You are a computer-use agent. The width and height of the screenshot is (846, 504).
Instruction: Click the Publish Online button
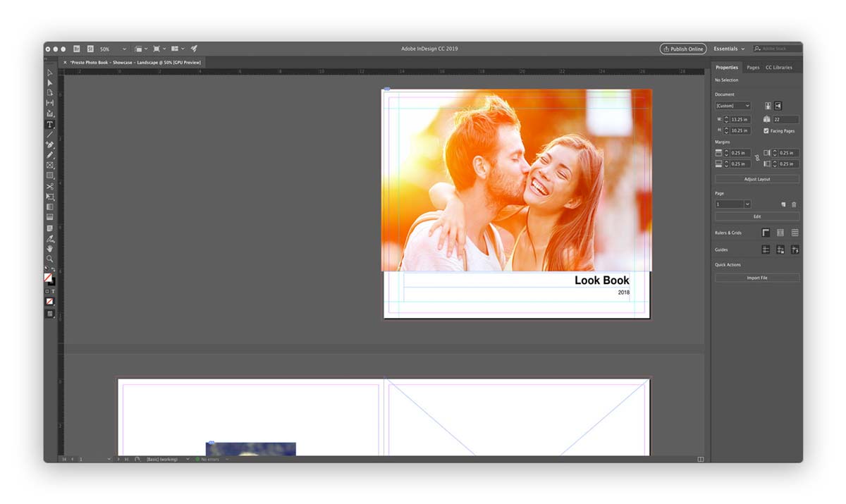683,49
